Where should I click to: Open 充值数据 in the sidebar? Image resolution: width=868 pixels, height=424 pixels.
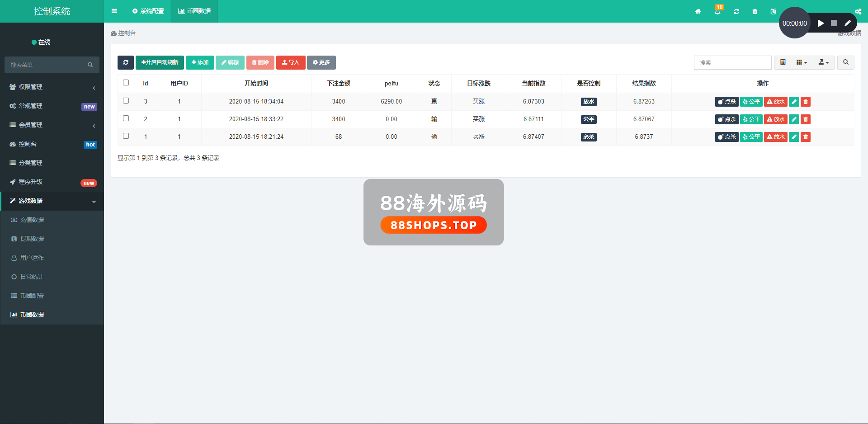(32, 220)
